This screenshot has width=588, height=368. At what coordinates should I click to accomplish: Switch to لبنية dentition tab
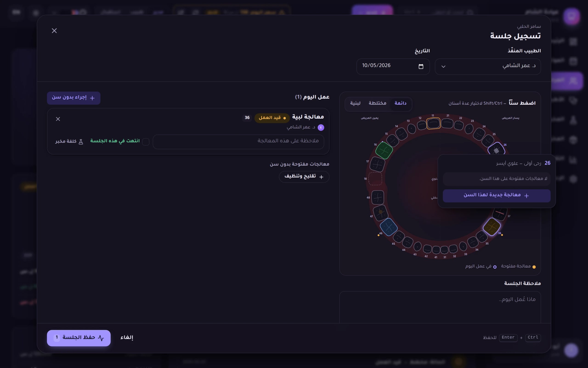[355, 103]
